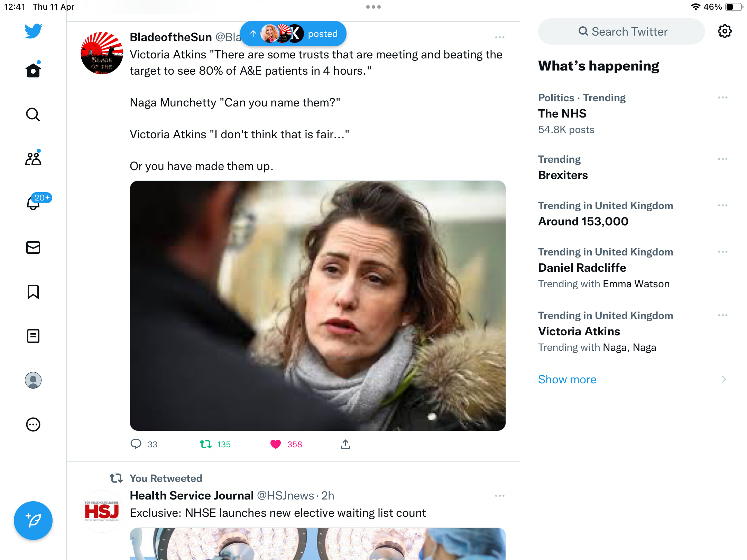The height and width of the screenshot is (560, 747).
Task: Tap the new posts posted pill
Action: [293, 34]
